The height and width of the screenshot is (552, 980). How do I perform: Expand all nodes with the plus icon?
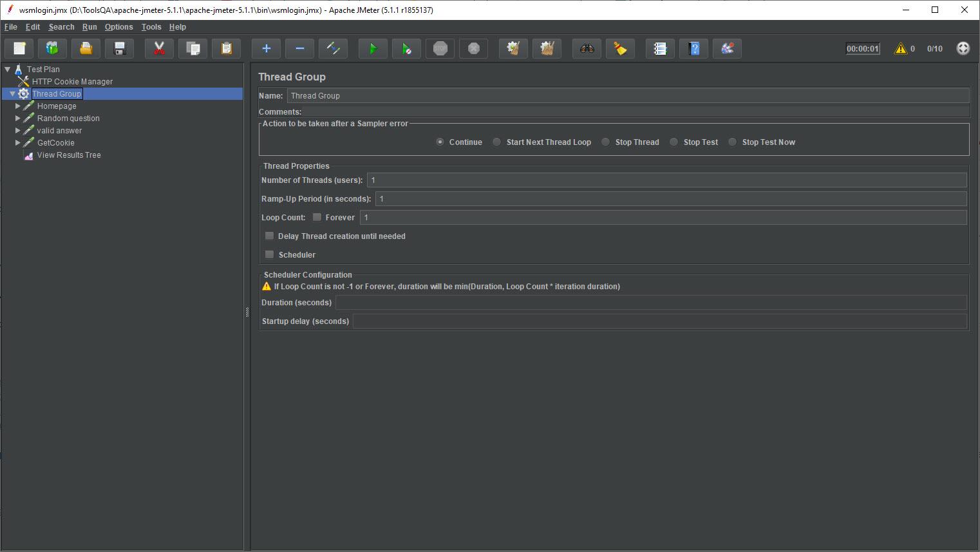click(267, 48)
